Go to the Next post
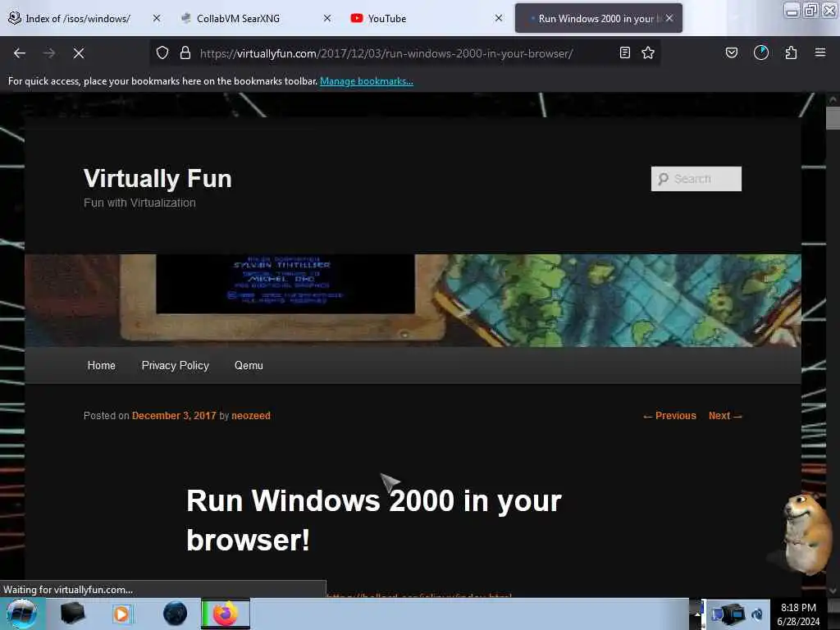 pyautogui.click(x=725, y=416)
